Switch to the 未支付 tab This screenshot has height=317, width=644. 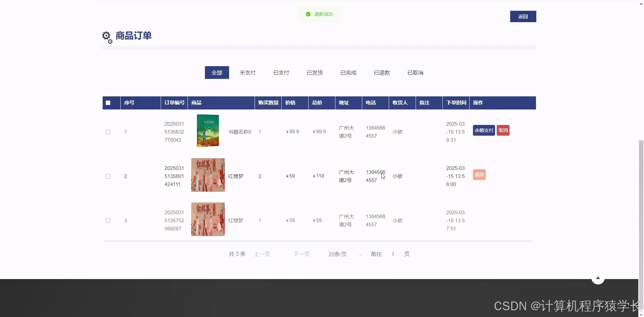pyautogui.click(x=248, y=73)
